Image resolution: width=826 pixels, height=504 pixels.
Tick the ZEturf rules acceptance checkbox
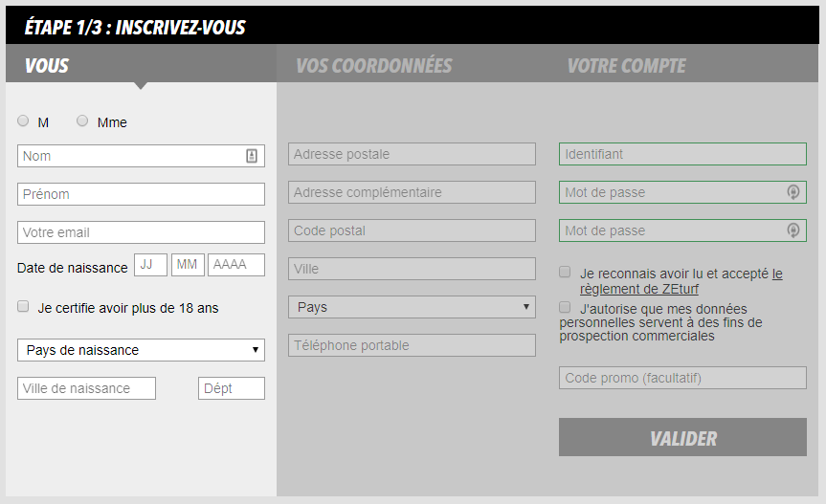click(x=566, y=273)
